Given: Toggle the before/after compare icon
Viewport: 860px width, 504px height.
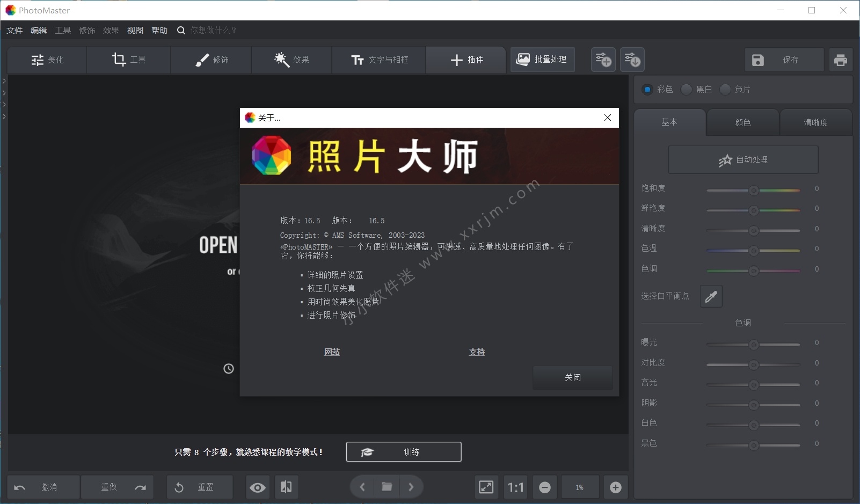Looking at the screenshot, I should pyautogui.click(x=286, y=487).
